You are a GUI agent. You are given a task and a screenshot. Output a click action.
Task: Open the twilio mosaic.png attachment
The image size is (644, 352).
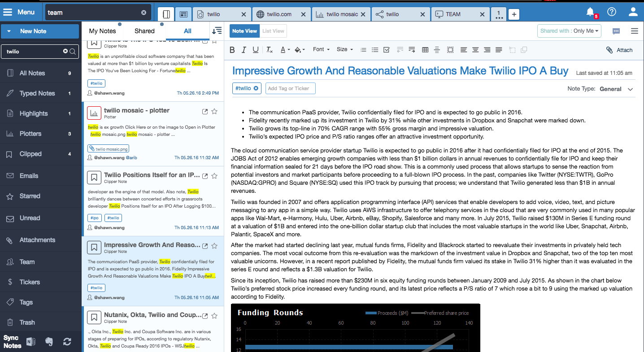point(109,148)
